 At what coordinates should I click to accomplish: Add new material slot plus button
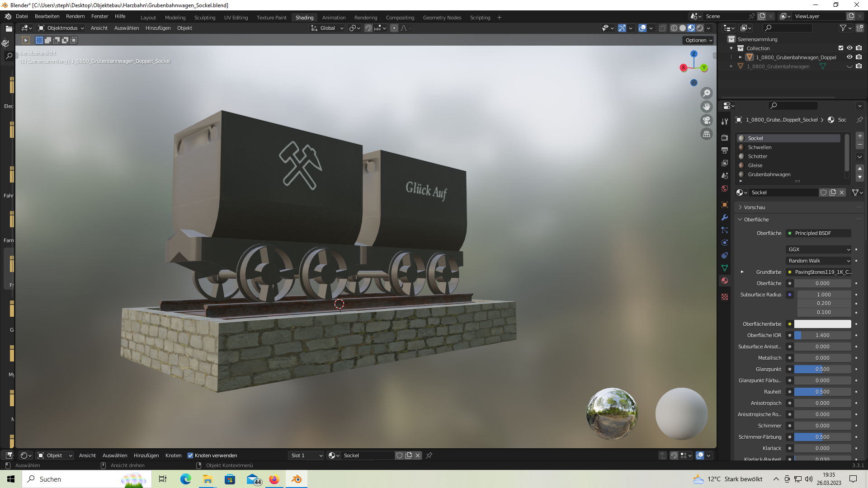859,136
